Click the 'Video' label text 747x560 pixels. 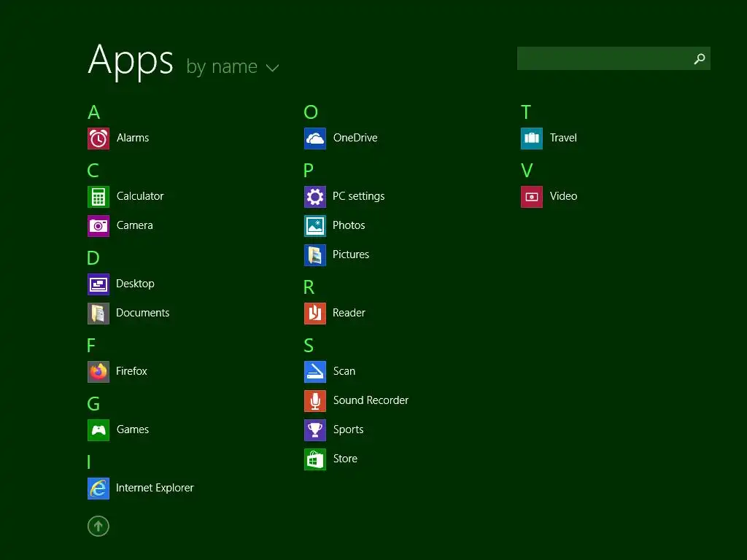(563, 196)
